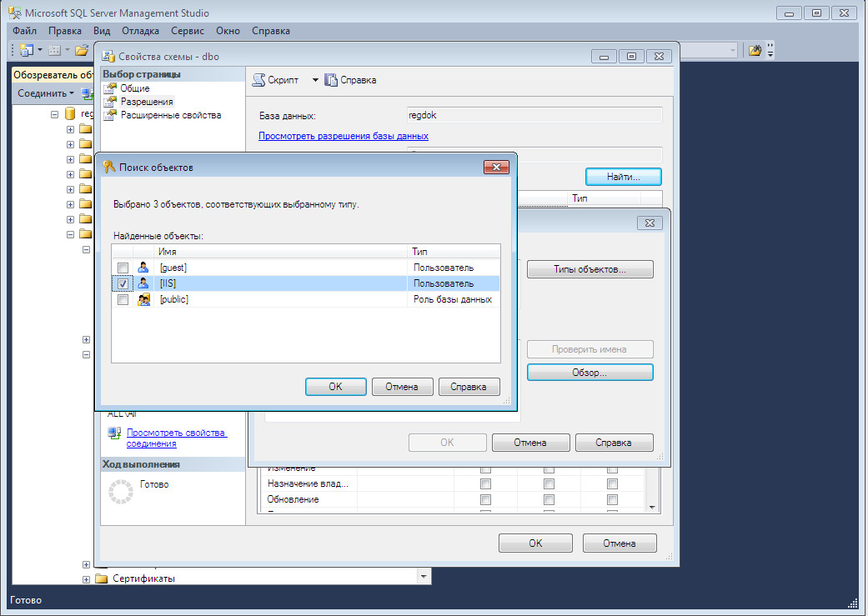Click the [IIS] user icon
The height and width of the screenshot is (616, 868).
click(143, 283)
